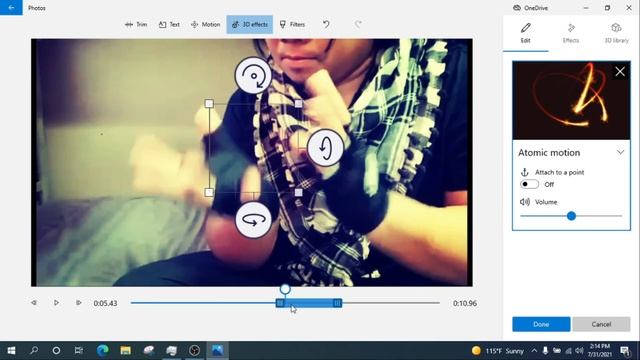Click the effect range end handle

pos(337,303)
